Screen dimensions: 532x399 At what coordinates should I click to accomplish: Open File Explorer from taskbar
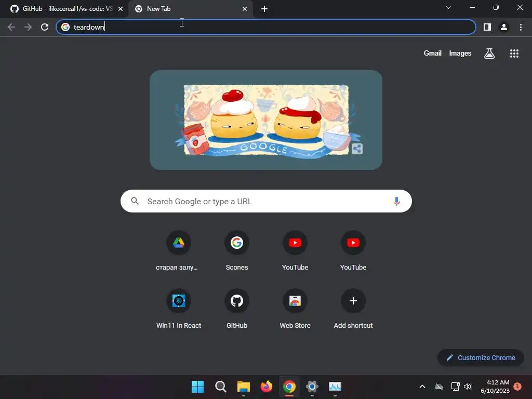244,387
